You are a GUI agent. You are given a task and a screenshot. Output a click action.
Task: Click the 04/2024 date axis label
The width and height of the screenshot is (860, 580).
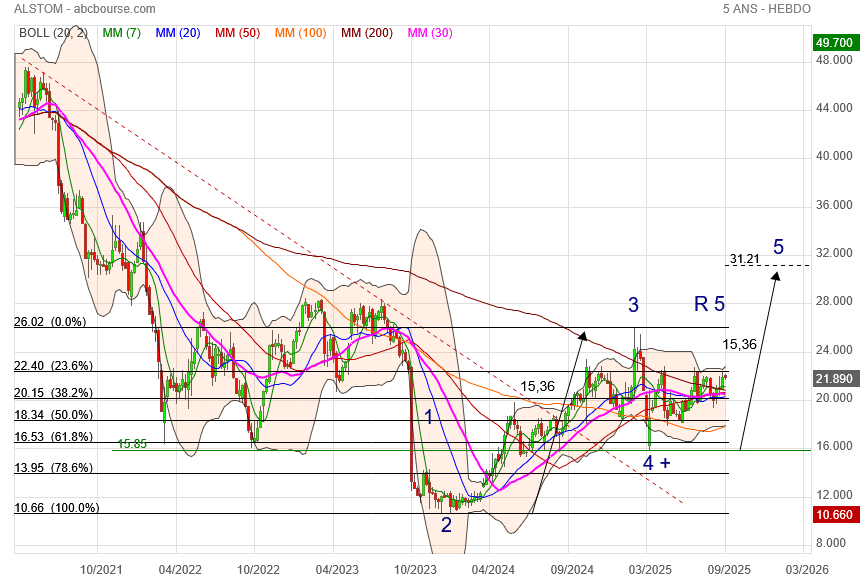click(x=494, y=570)
